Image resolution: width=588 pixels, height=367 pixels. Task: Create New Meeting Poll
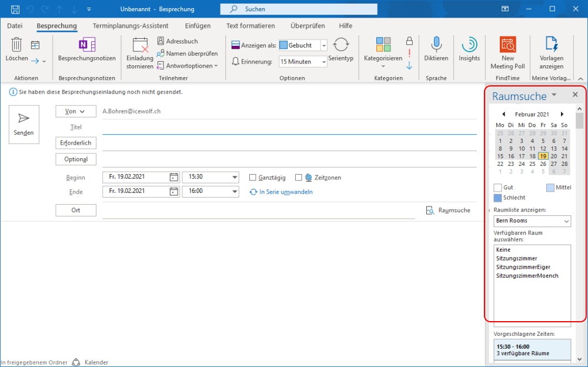click(508, 44)
